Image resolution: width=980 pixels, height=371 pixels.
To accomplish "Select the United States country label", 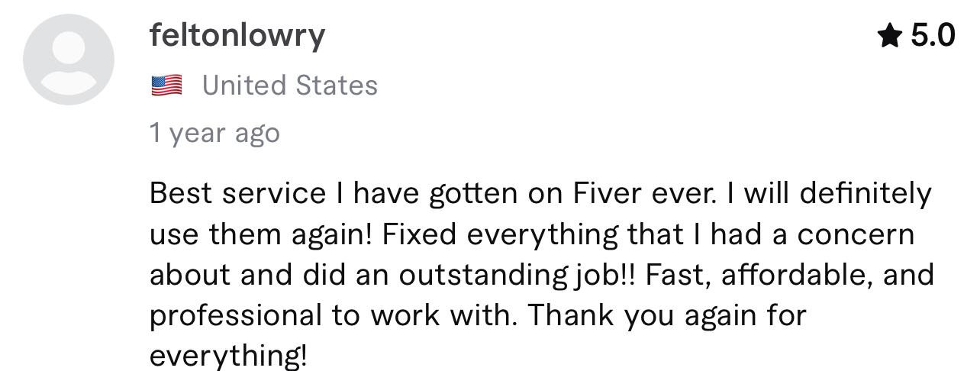I will [290, 85].
